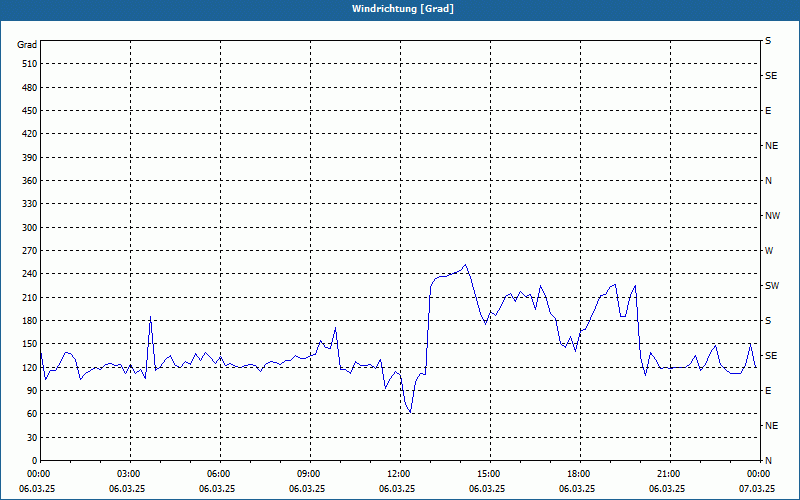This screenshot has width=800, height=500.
Task: Click the 360 y-axis tick label
Action: click(x=30, y=181)
